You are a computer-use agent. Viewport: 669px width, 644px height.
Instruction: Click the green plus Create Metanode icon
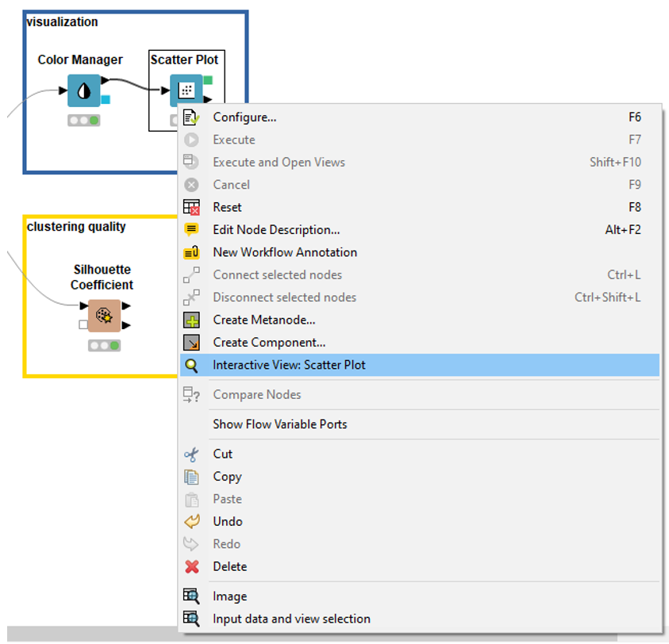pyautogui.click(x=191, y=320)
